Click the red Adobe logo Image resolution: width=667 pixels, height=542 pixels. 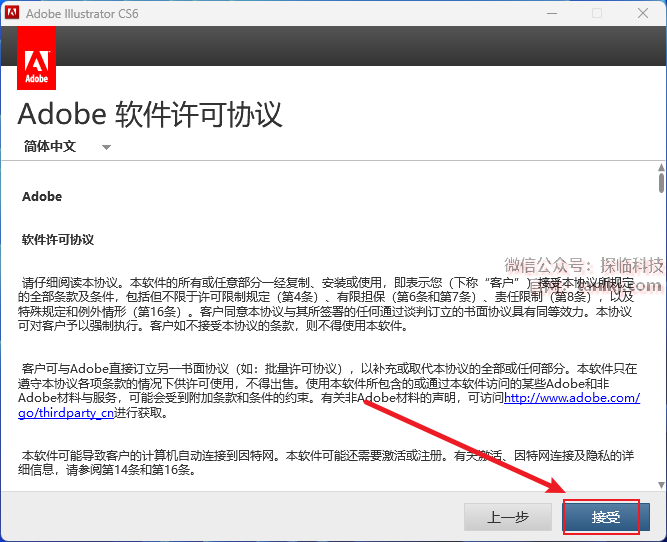[x=37, y=58]
